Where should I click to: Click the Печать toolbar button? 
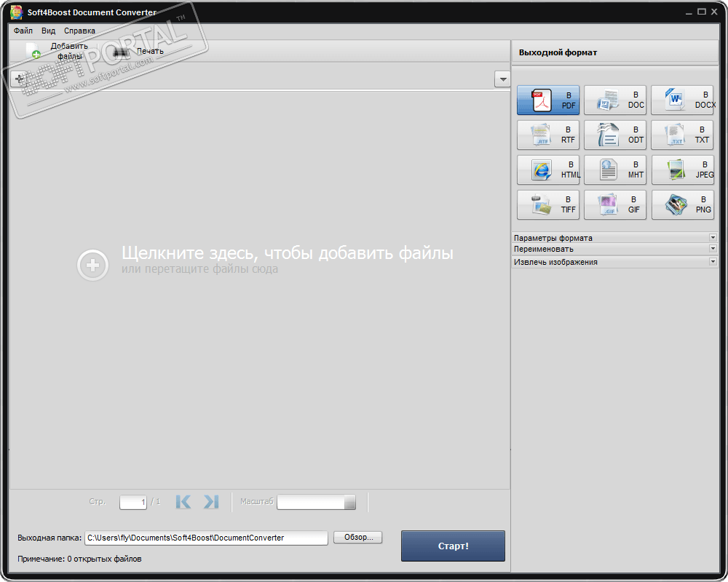click(x=138, y=52)
